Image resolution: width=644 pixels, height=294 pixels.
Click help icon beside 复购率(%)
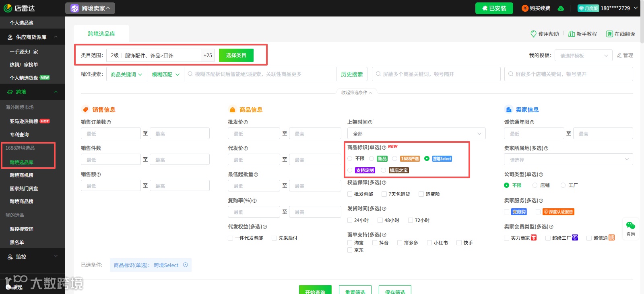[x=254, y=201]
